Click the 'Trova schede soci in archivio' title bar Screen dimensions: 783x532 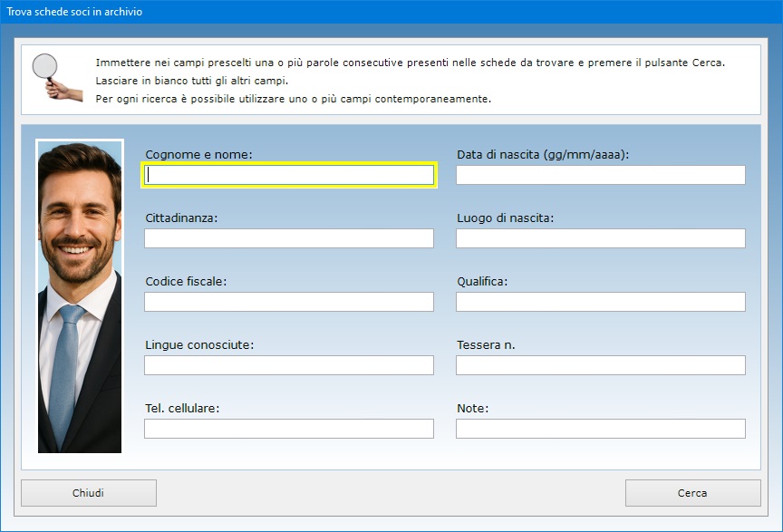(391, 12)
